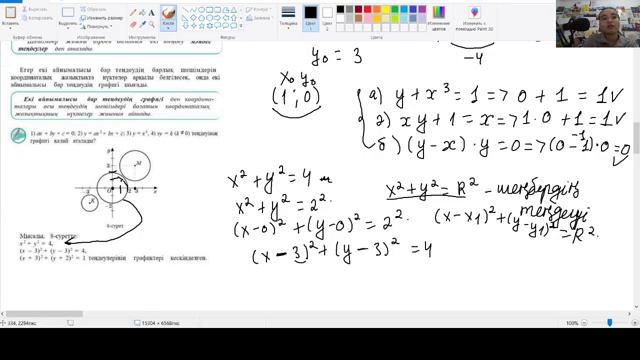Click the vertical scrollbar thumb
640x360 pixels.
(636, 137)
